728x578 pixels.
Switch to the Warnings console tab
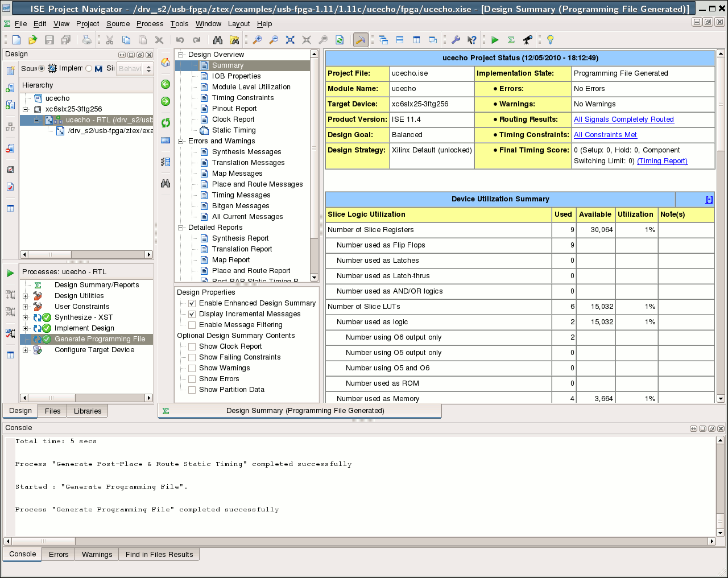[97, 554]
